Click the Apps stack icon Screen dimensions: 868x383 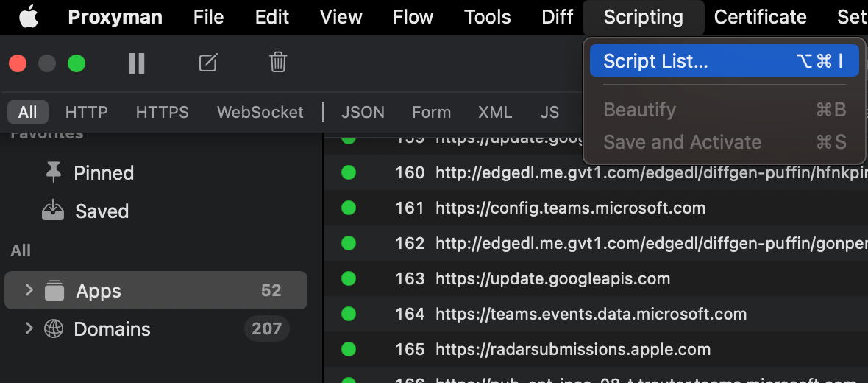pos(54,290)
